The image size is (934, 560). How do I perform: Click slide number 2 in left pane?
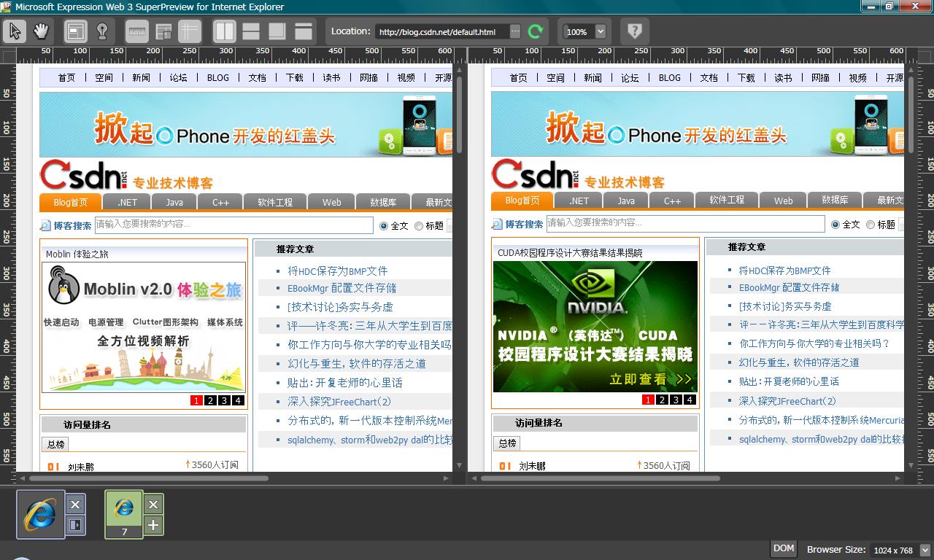point(210,400)
